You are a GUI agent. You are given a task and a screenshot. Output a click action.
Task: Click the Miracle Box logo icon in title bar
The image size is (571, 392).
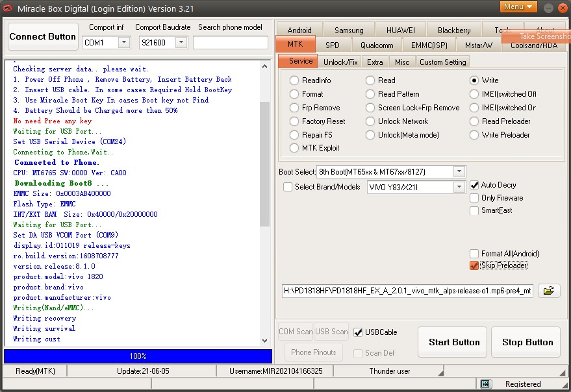(7, 8)
